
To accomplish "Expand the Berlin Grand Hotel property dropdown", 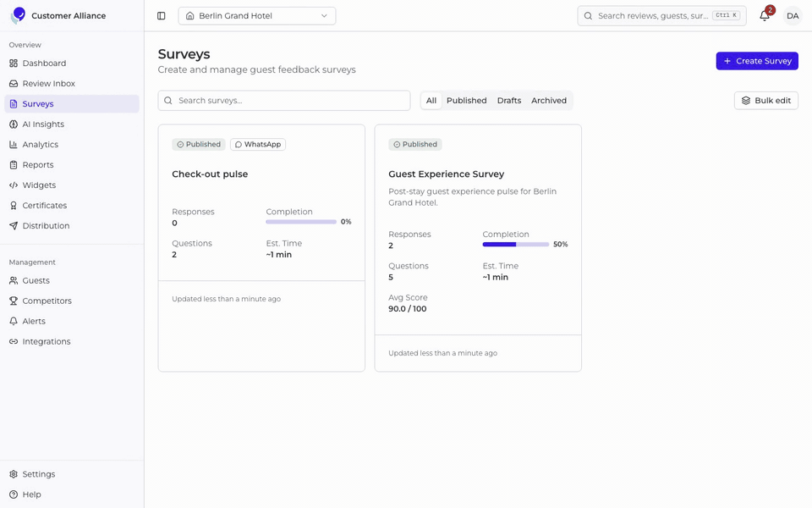I will click(x=257, y=16).
